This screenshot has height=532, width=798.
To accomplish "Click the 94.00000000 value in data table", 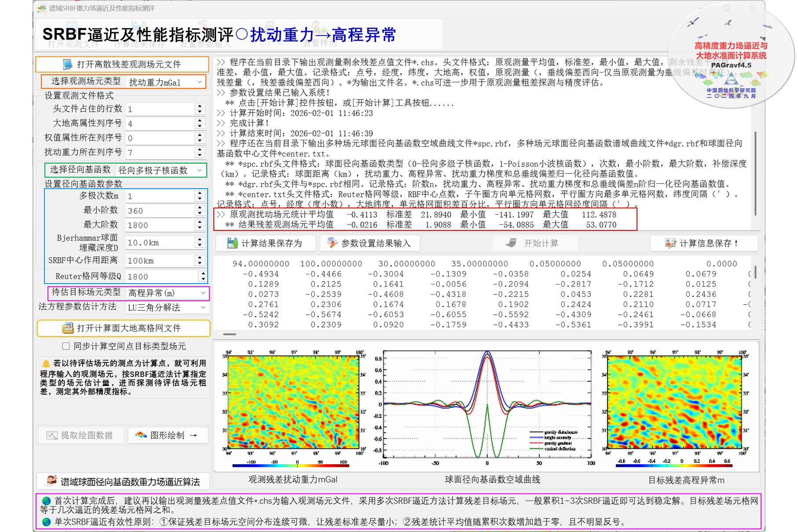I will pyautogui.click(x=261, y=264).
